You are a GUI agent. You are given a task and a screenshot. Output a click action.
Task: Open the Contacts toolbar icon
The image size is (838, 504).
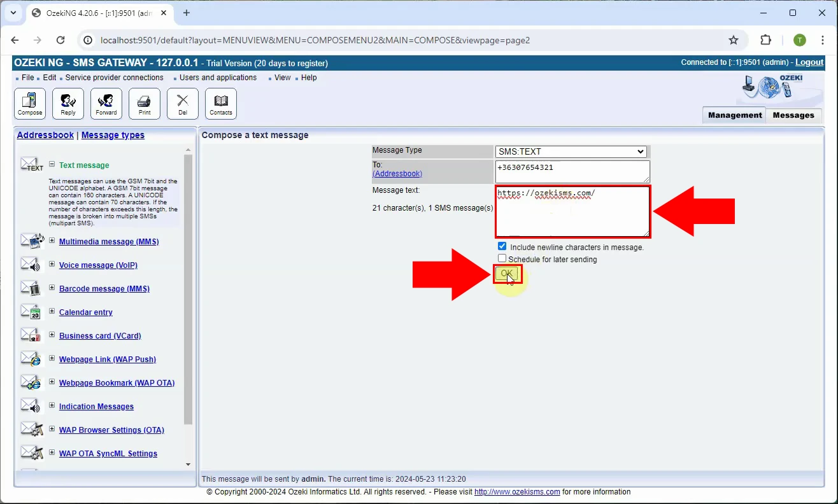[x=221, y=104]
